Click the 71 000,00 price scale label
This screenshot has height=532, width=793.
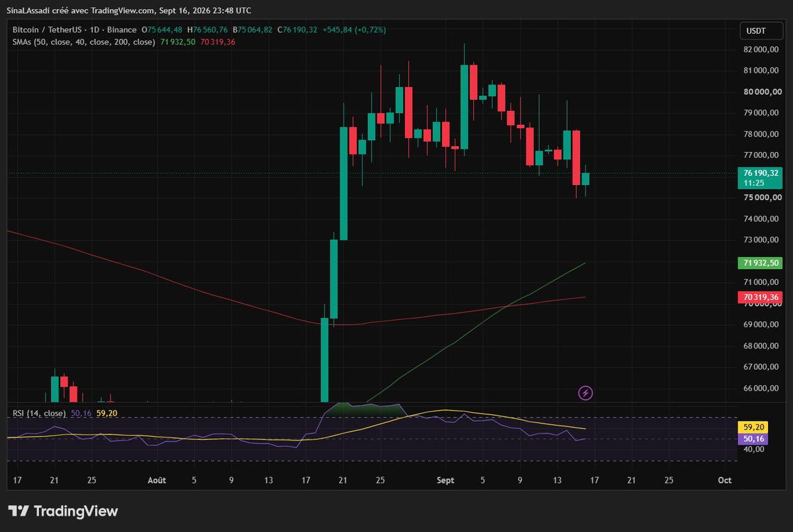tap(761, 282)
